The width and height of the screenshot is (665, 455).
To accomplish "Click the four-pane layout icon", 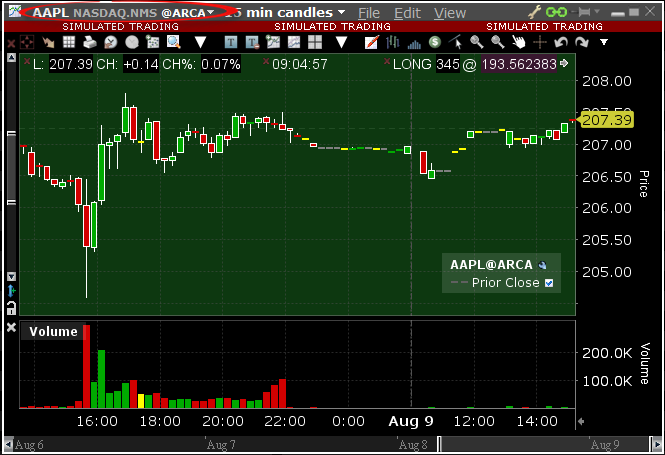I will (x=315, y=42).
